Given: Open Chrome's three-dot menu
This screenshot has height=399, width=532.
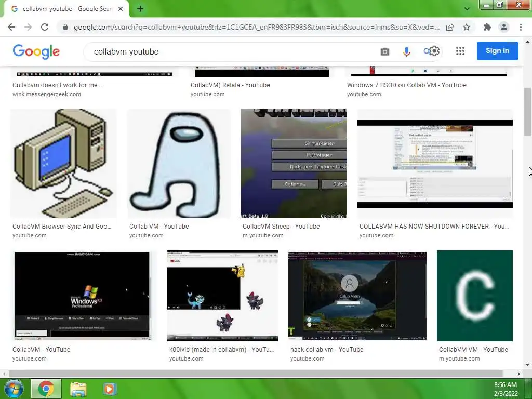Looking at the screenshot, I should (521, 27).
